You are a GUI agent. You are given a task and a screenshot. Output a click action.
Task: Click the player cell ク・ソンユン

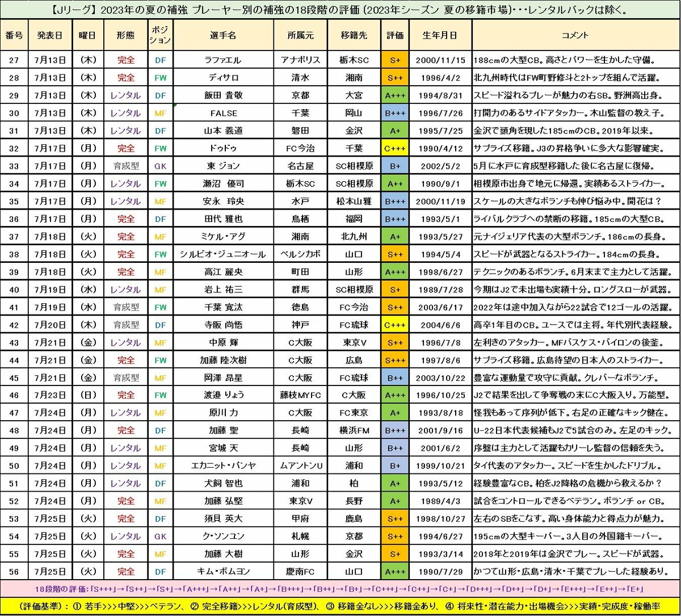222,535
